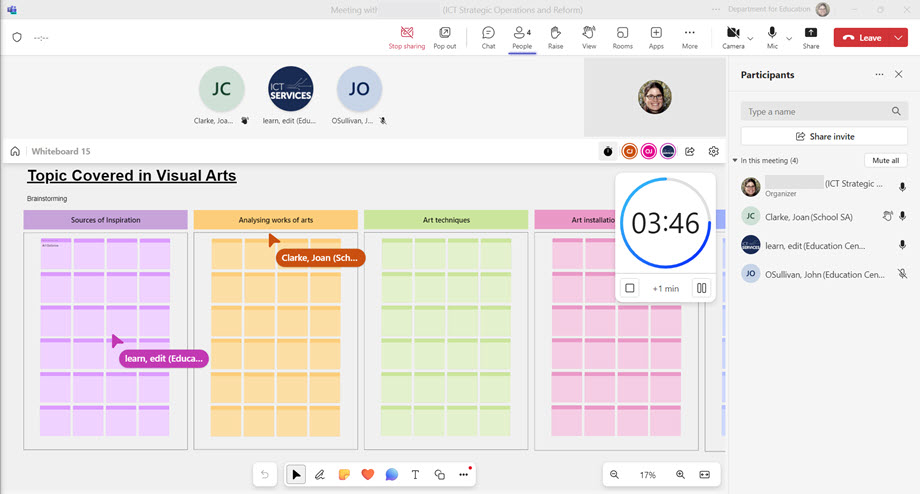Open the Apps menu
This screenshot has height=494, width=920.
[x=656, y=38]
